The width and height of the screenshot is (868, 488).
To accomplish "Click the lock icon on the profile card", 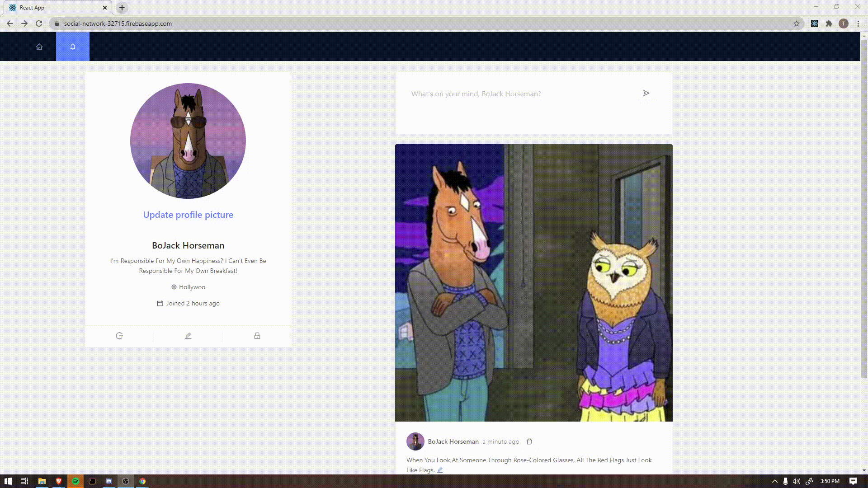I will [257, 336].
